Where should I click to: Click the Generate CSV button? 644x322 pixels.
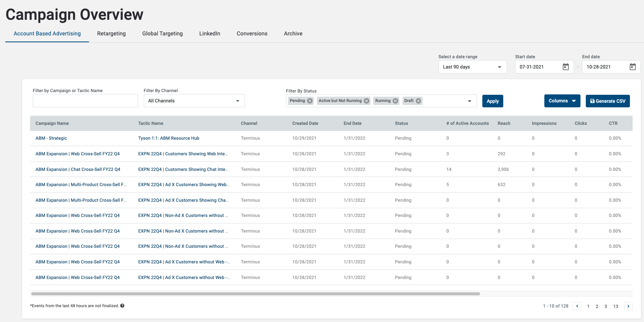click(607, 101)
